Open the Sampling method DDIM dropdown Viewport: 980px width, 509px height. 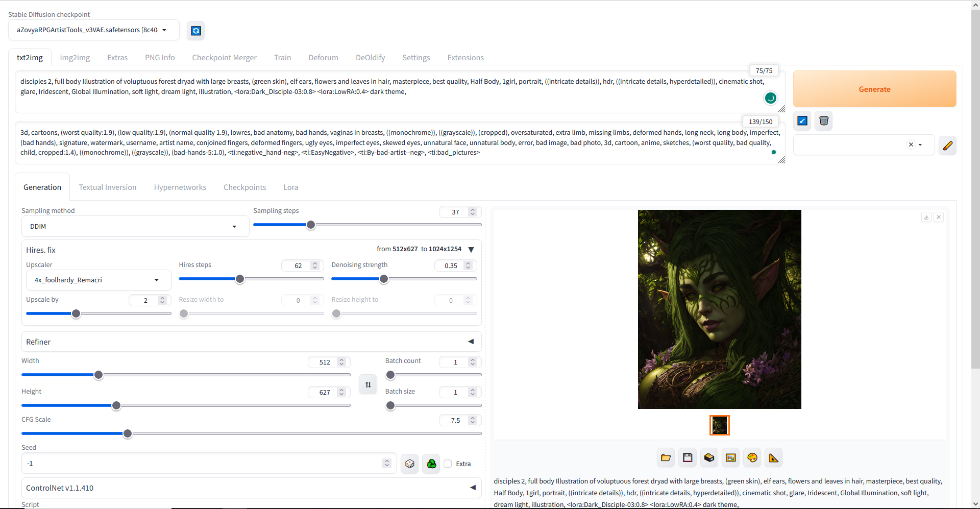point(135,226)
